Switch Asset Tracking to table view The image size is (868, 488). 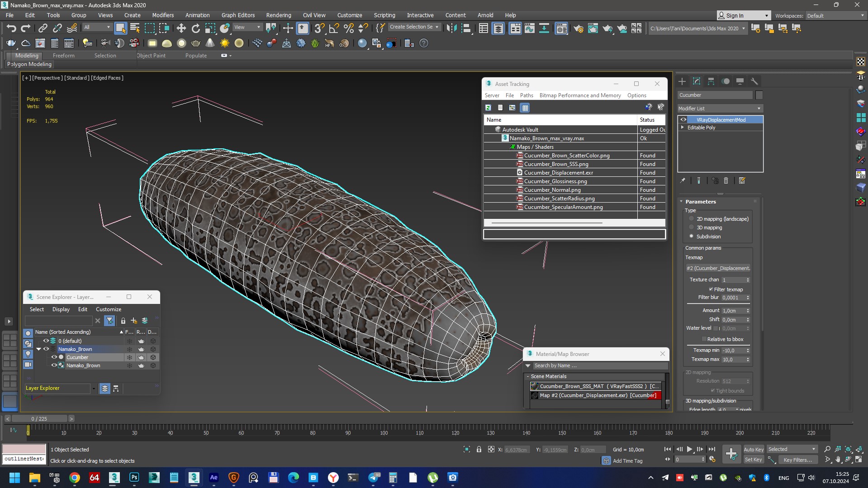[525, 108]
